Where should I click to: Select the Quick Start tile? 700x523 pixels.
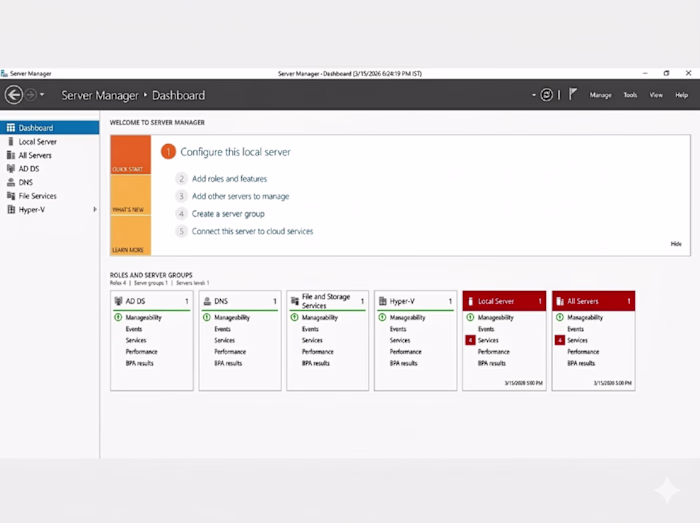tap(131, 155)
